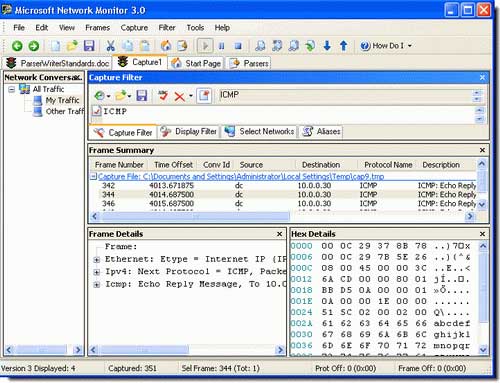Click the Find frame binoculars icon
This screenshot has height=383, width=500.
pyautogui.click(x=260, y=46)
